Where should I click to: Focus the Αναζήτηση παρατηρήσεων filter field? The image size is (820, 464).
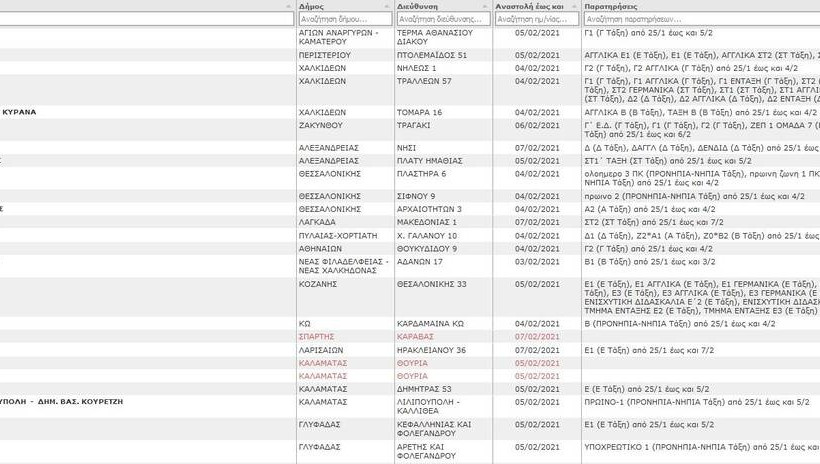[x=700, y=19]
